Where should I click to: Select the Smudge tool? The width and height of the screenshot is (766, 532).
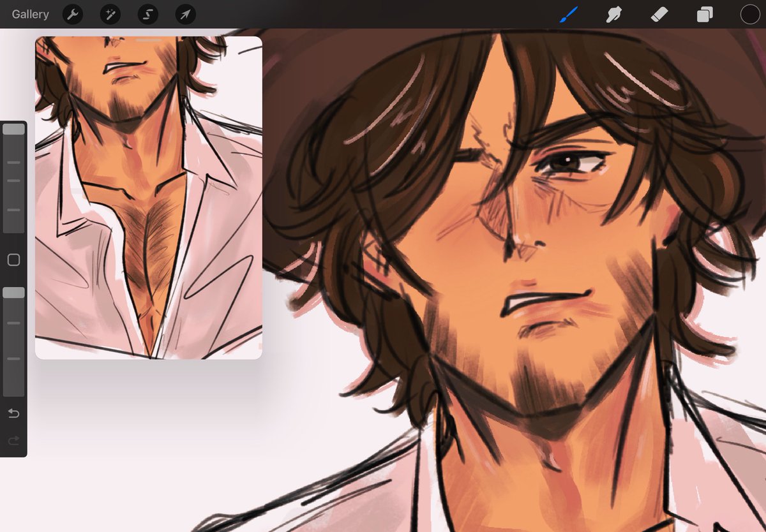tap(613, 14)
